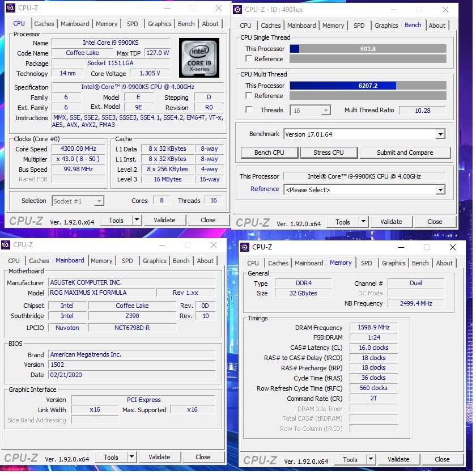Click the Level 3 cache 16 MBytes value
Screen dimensions: 476x474
click(168, 179)
